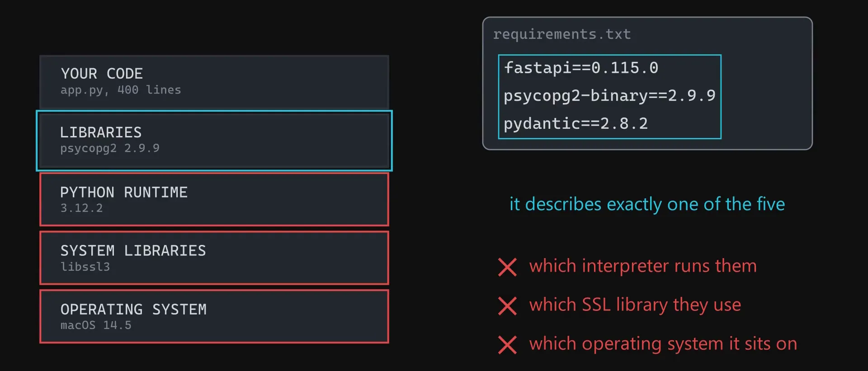The image size is (868, 371).
Task: Click the X beside 'which operating system it sits on'
Action: [507, 345]
